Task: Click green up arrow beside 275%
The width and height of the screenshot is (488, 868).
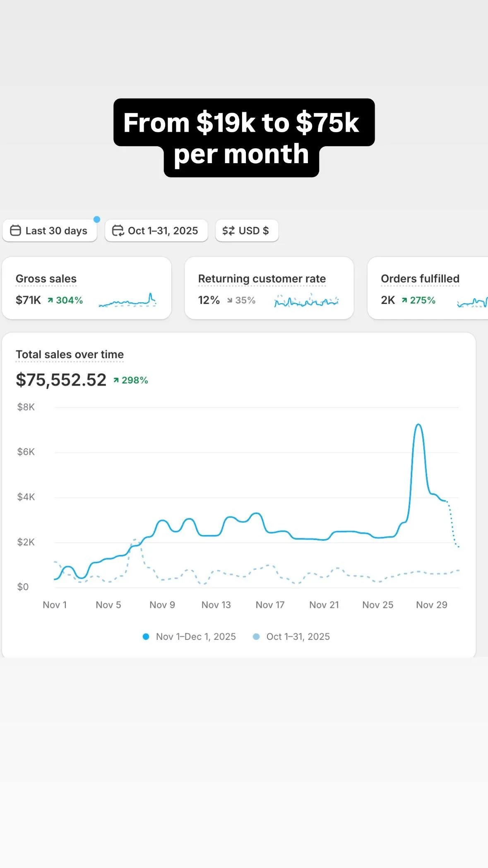Action: [404, 300]
